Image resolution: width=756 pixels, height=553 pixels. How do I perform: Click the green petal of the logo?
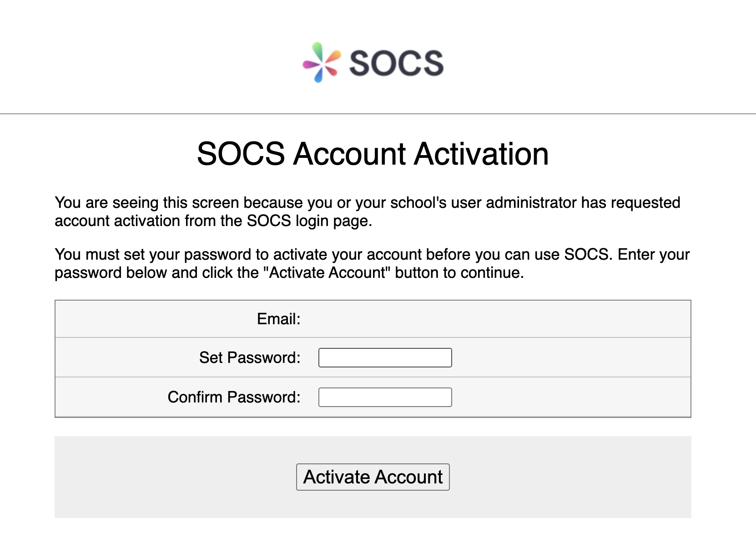[x=317, y=48]
